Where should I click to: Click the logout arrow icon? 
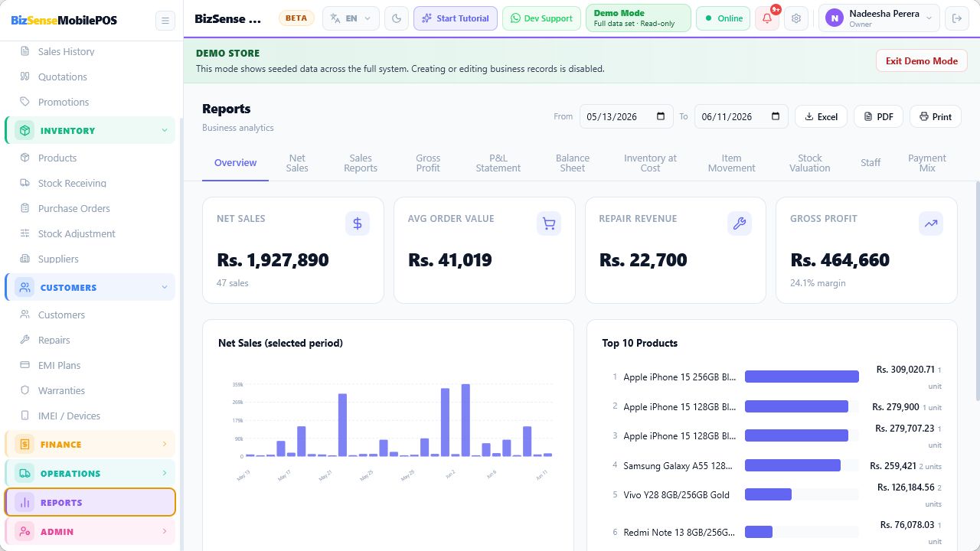pyautogui.click(x=956, y=18)
